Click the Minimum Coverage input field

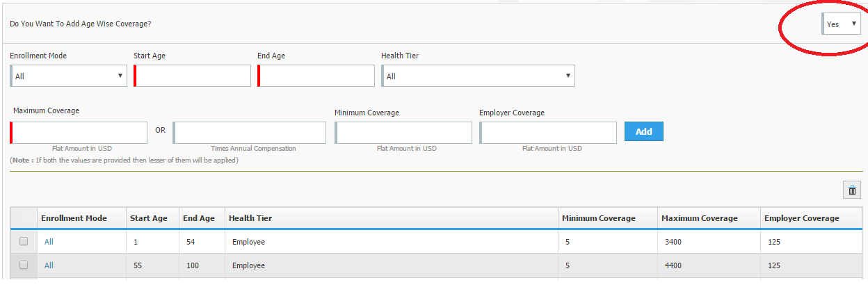pos(403,133)
